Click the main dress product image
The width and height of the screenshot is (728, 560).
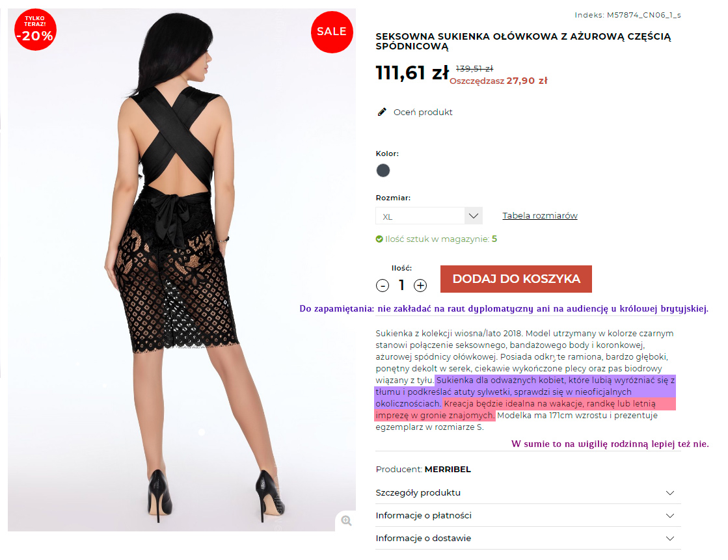(x=182, y=270)
